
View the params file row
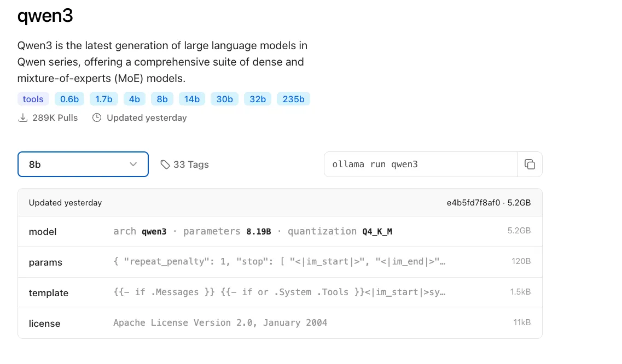280,262
